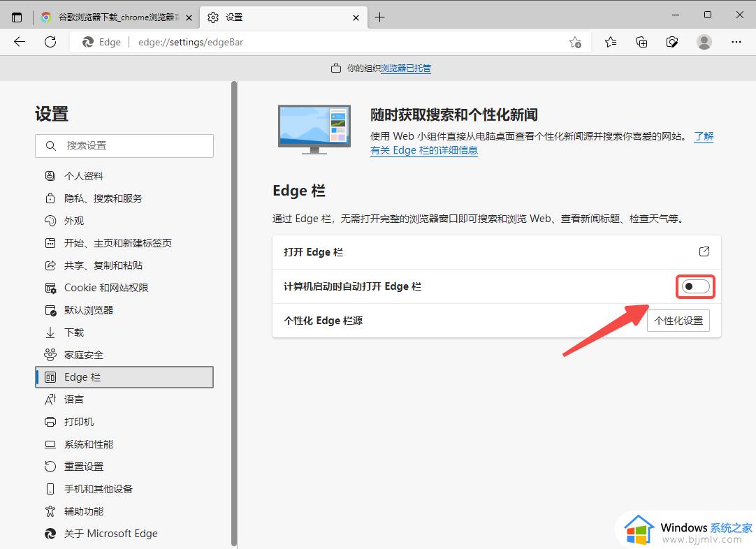Select Edge 栏 in the sidebar
Viewport: 756px width, 549px height.
coord(124,377)
